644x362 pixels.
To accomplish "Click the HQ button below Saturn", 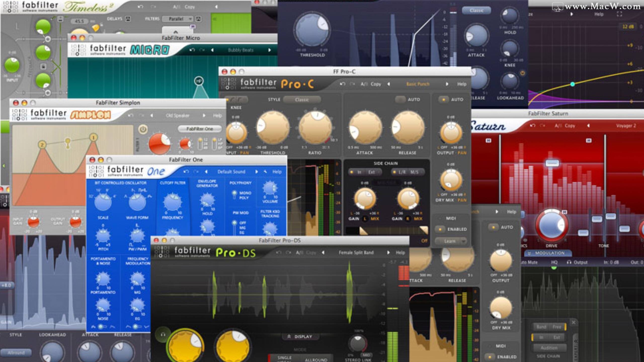I will (554, 262).
